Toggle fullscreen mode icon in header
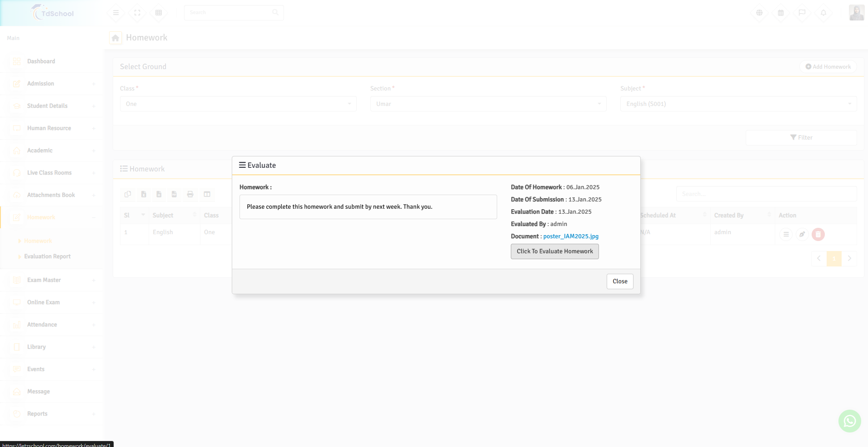The image size is (868, 447). click(137, 13)
